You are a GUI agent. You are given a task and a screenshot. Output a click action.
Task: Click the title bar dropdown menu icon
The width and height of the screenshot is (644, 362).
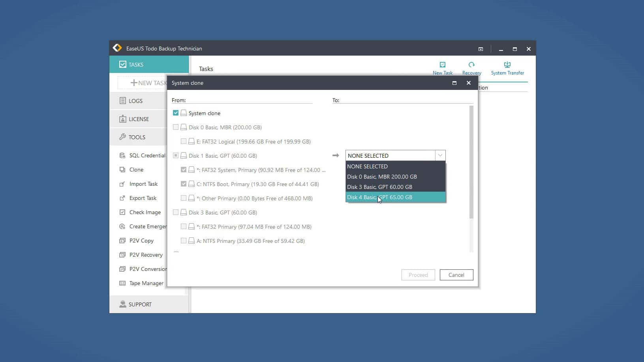pyautogui.click(x=481, y=49)
